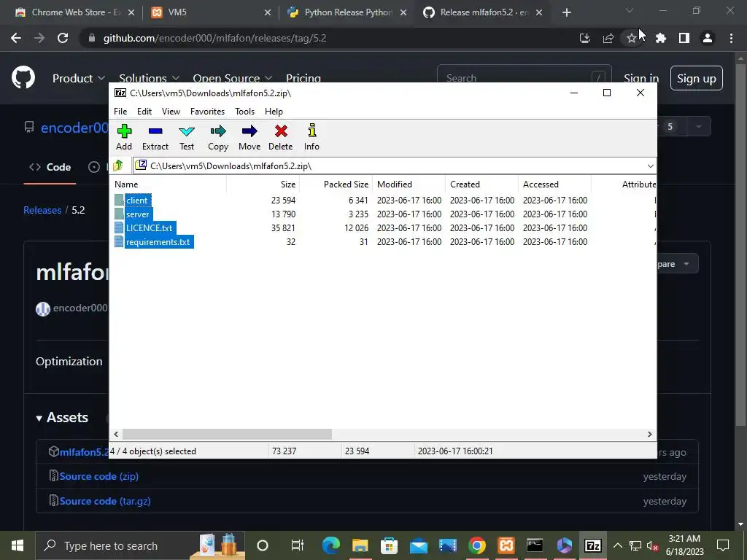Open the Favorites menu in 7-Zip
Image resolution: width=747 pixels, height=560 pixels.
(207, 112)
